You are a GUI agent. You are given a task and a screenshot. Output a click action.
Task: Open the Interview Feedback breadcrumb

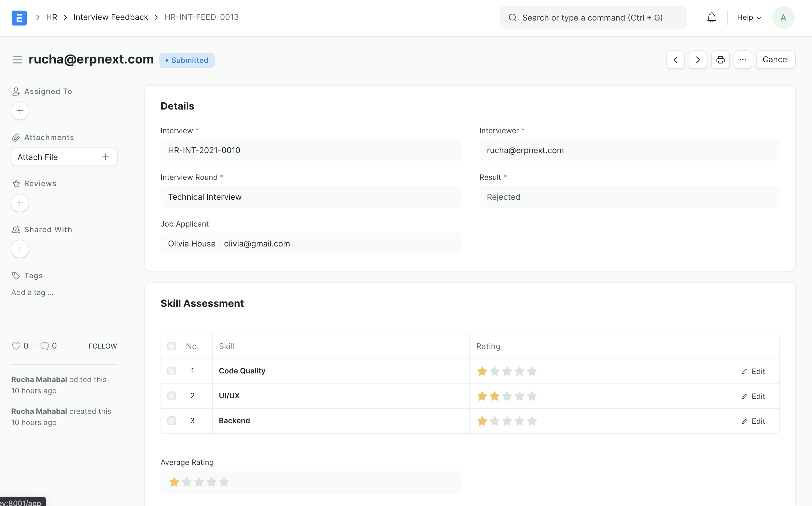(x=111, y=17)
